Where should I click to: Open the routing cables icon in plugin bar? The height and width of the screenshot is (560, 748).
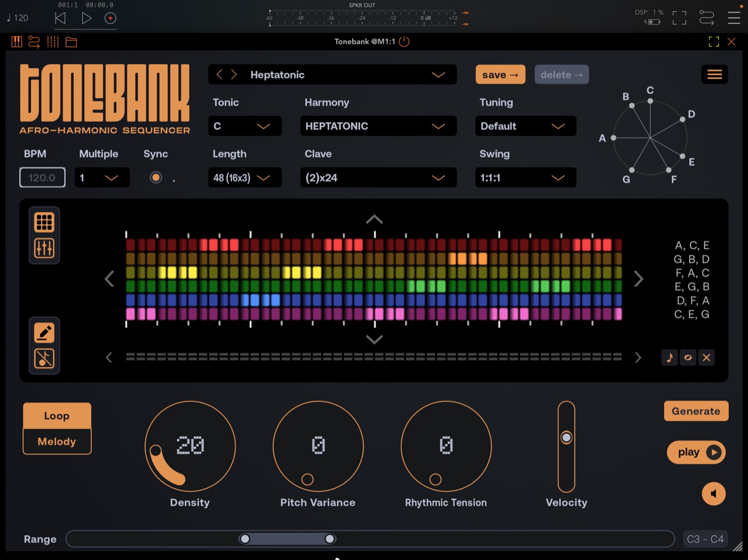34,42
